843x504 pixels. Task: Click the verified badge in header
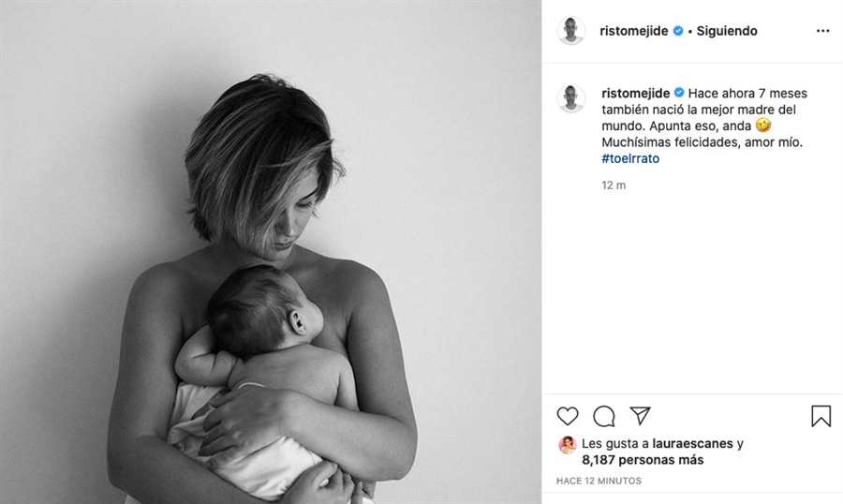click(x=678, y=31)
